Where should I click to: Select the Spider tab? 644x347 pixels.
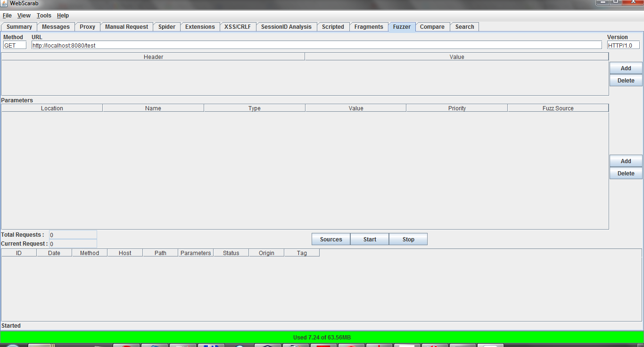pos(167,27)
